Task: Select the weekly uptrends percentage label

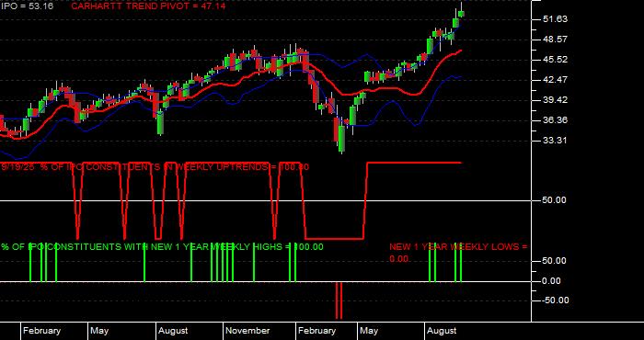Action: [x=155, y=167]
